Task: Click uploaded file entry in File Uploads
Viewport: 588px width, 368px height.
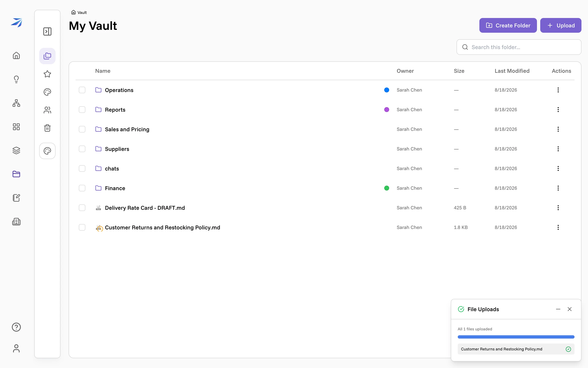Action: (x=516, y=349)
